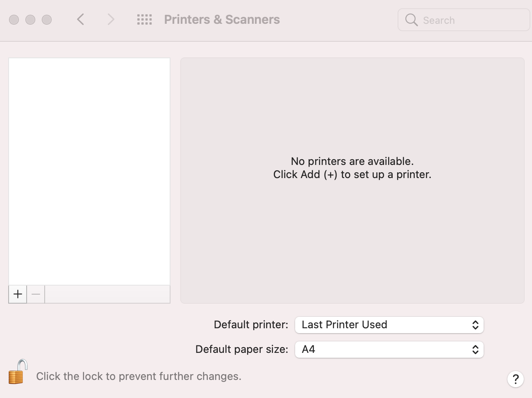Viewport: 532px width, 398px height.
Task: Click the Add (+) printer button
Action: point(18,294)
